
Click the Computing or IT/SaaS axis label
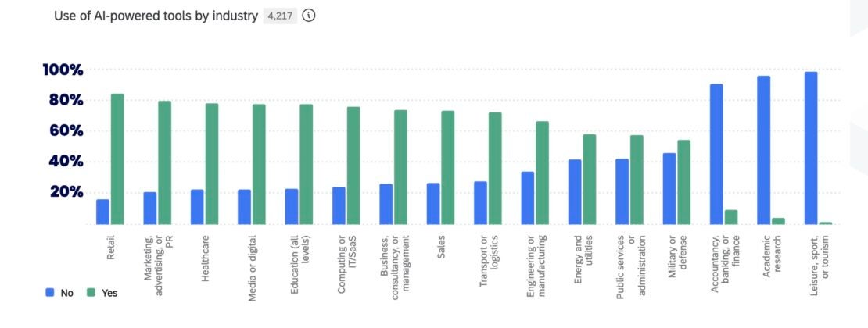click(345, 266)
